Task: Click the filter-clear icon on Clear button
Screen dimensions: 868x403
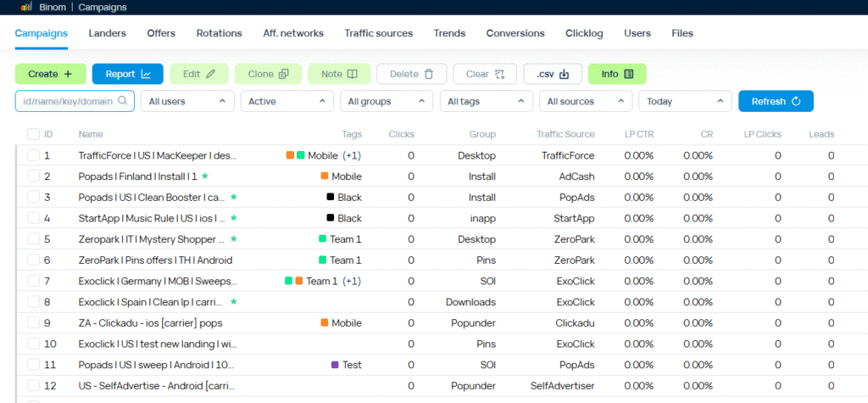Action: click(499, 74)
